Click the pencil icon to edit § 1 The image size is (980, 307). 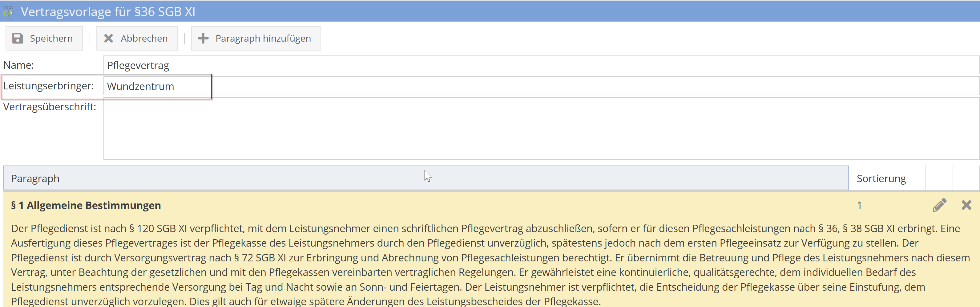point(940,205)
